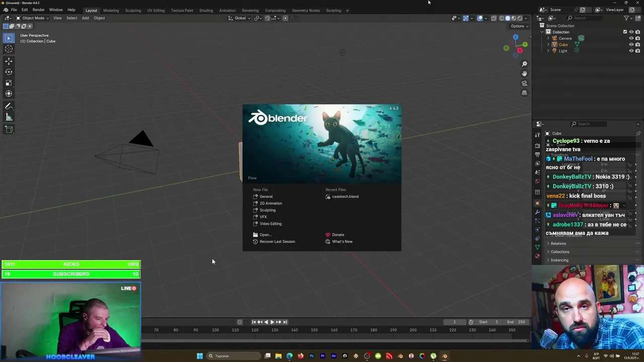644x362 pixels.
Task: Collapse the Collection in Outliner
Action: [x=542, y=32]
